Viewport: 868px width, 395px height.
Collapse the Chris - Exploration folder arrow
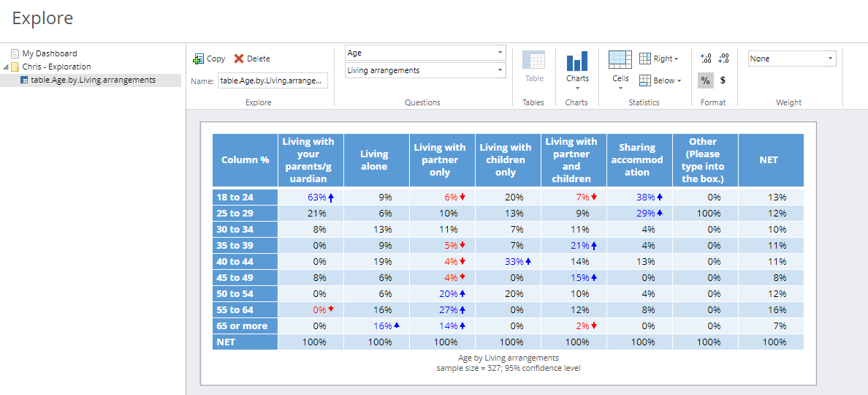pos(6,67)
